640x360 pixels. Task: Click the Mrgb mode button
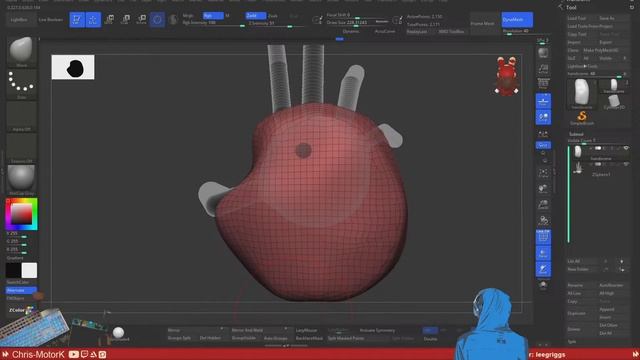click(x=189, y=16)
